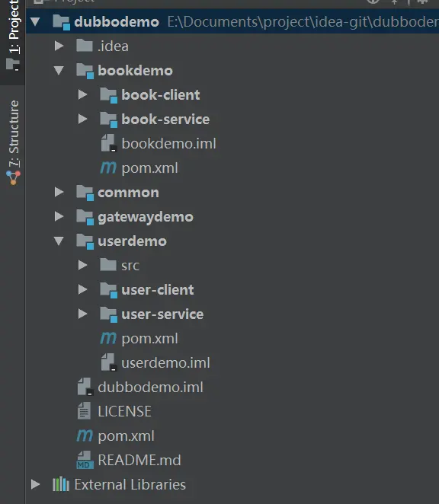Select the user-service module in tree

pos(162,314)
